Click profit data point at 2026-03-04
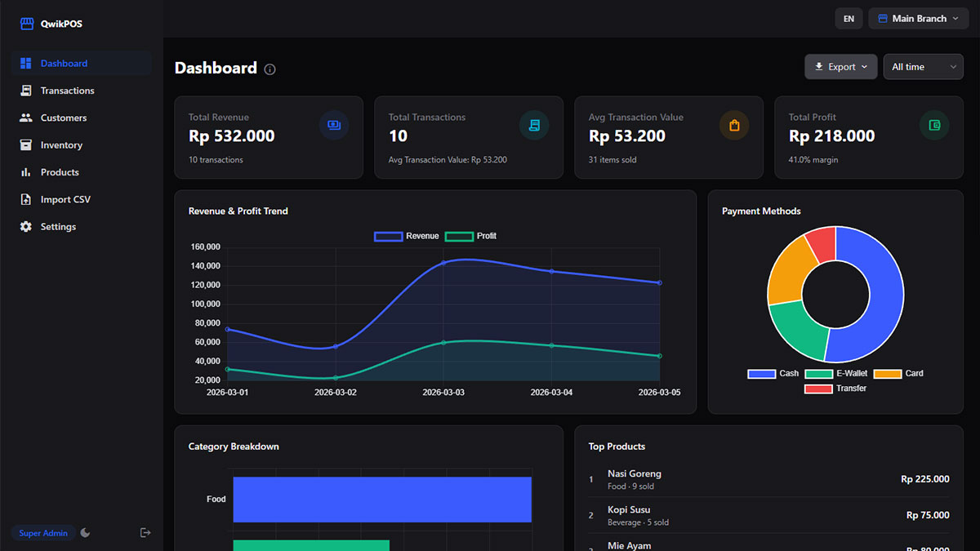The width and height of the screenshot is (980, 551). (551, 345)
